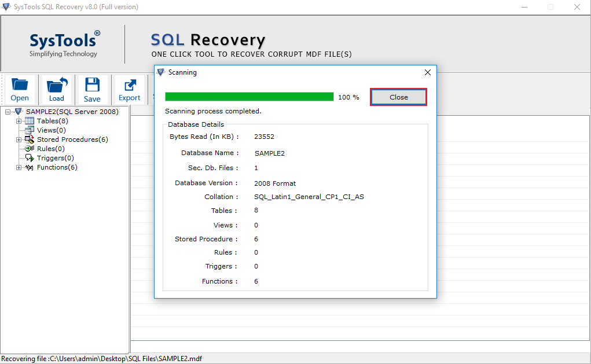This screenshot has width=591, height=364.
Task: Click the Tables table icon in tree
Action: point(30,121)
